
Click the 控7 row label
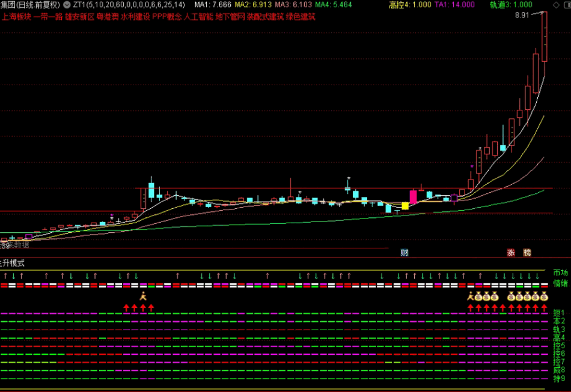pyautogui.click(x=559, y=362)
